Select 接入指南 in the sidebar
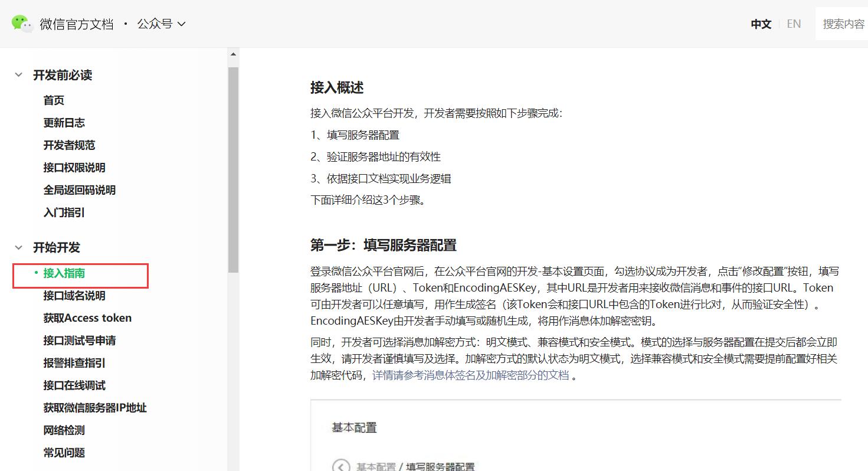The height and width of the screenshot is (471, 868). coord(64,273)
